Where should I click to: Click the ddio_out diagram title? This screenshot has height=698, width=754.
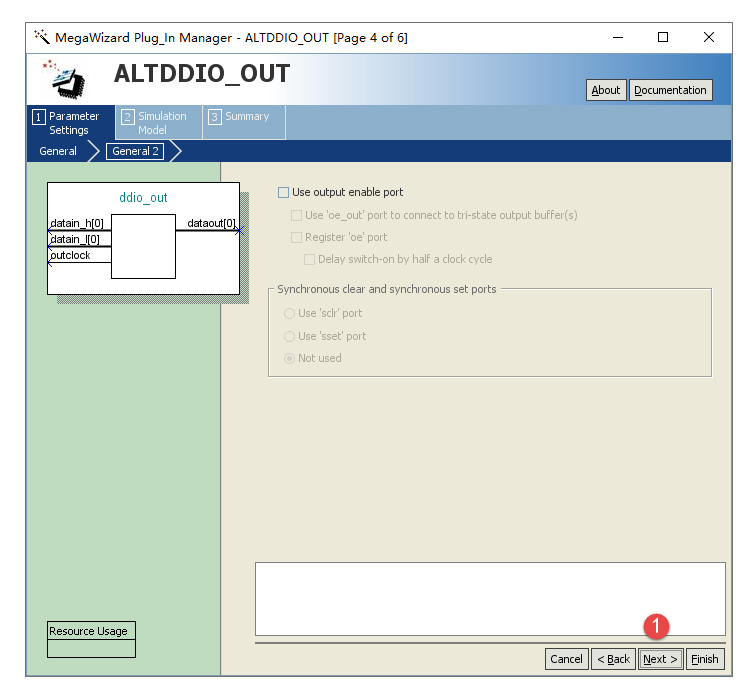(143, 198)
